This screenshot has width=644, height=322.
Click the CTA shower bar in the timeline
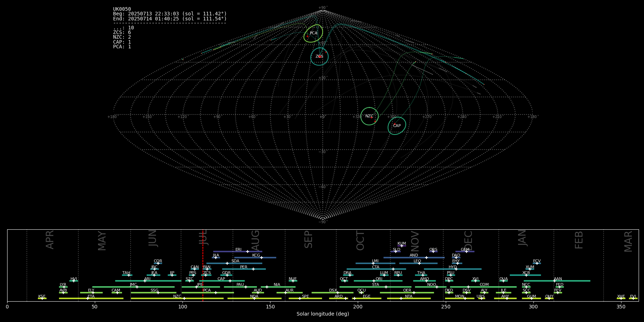(x=376, y=269)
